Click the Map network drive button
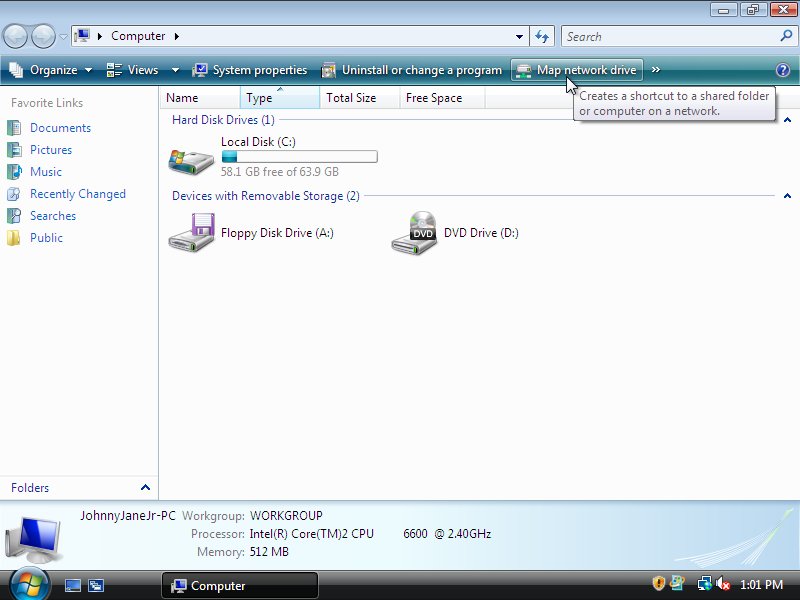 (x=576, y=70)
